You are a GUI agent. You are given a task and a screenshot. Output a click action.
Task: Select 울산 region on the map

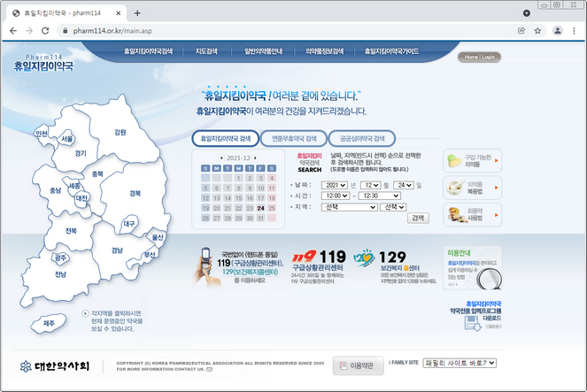pos(158,237)
